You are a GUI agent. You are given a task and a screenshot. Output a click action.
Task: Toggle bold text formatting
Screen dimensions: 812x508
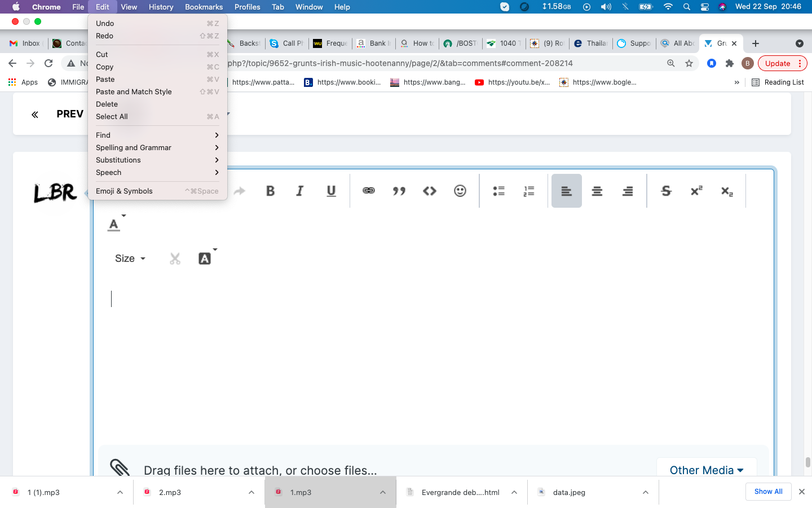(270, 191)
